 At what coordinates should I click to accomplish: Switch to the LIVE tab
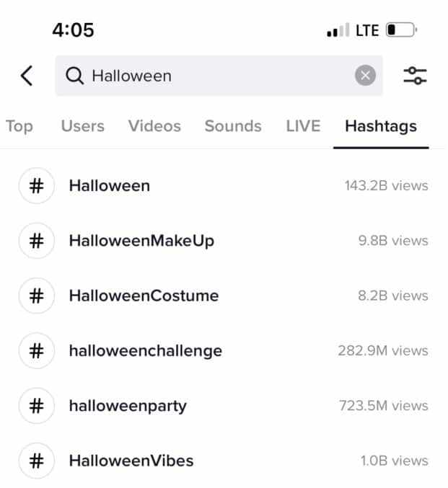(303, 126)
